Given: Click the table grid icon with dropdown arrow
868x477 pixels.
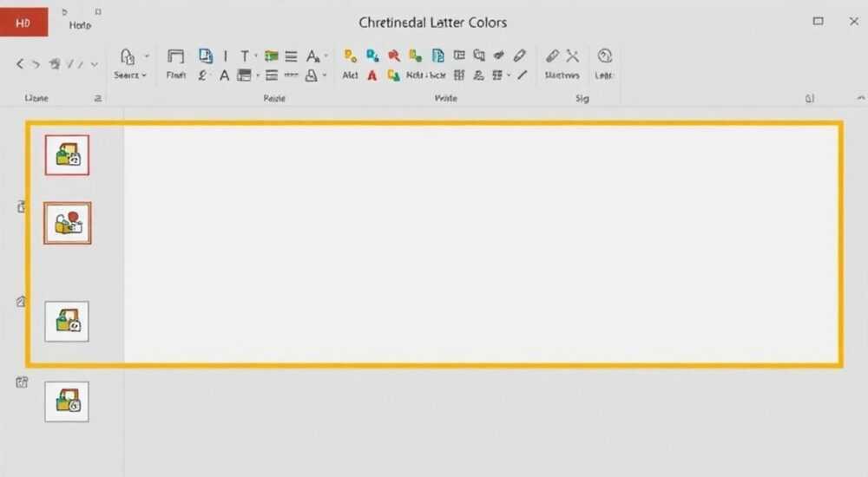Looking at the screenshot, I should [x=497, y=75].
